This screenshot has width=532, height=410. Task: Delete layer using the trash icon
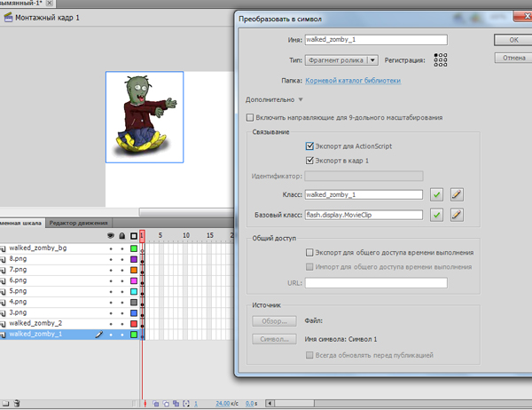pos(17,403)
